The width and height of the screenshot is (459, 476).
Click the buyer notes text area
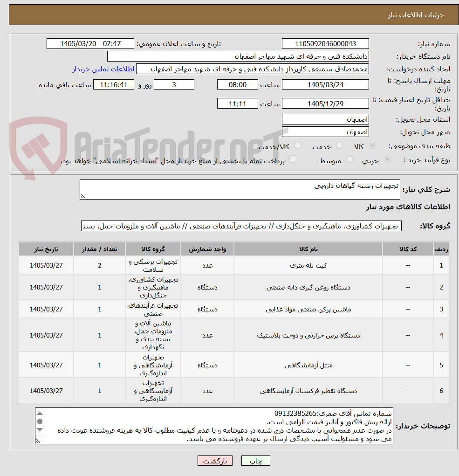(x=214, y=426)
